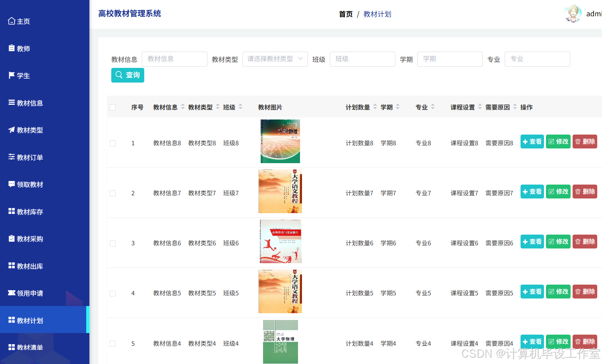Click the clipboard-check icon beside 教材采购
This screenshot has height=364, width=602.
coord(12,238)
